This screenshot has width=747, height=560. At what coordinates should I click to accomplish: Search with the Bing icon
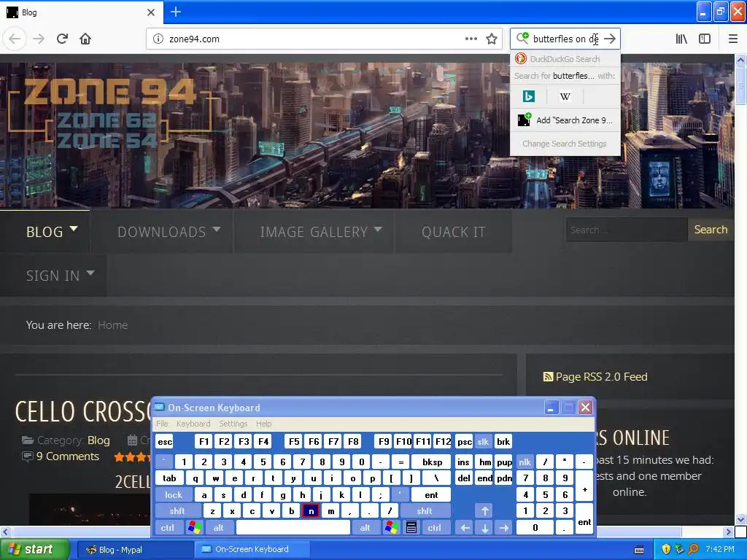coord(528,97)
